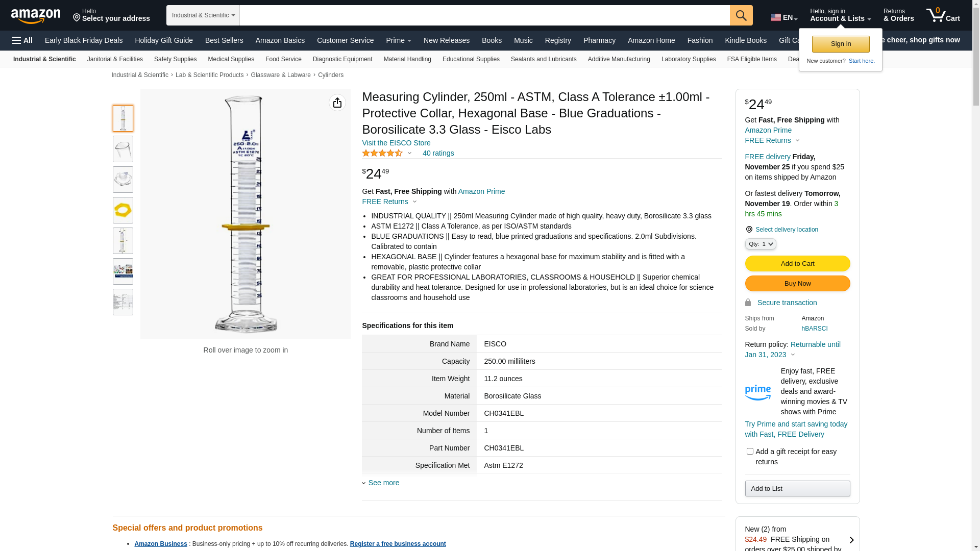Click the search magnifier button

pos(741,15)
